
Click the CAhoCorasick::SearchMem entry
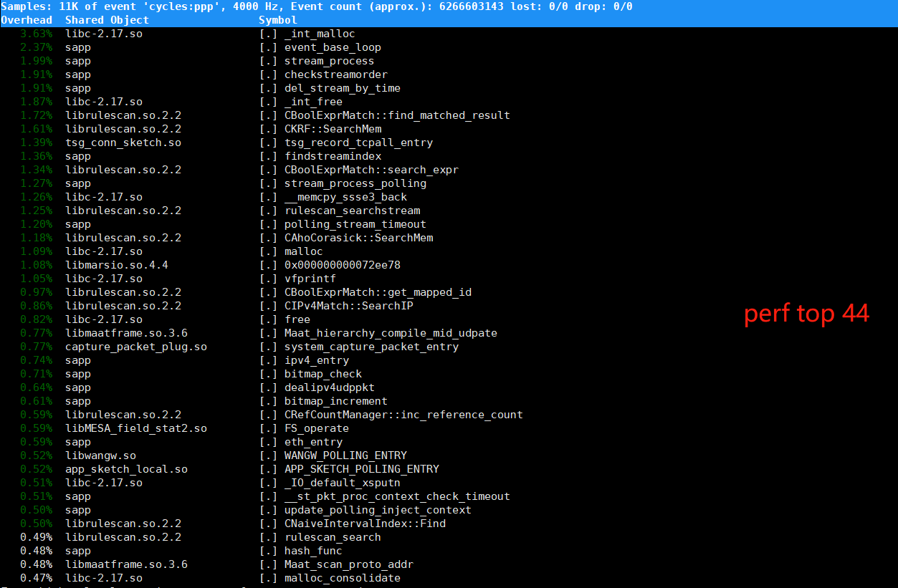coord(358,238)
